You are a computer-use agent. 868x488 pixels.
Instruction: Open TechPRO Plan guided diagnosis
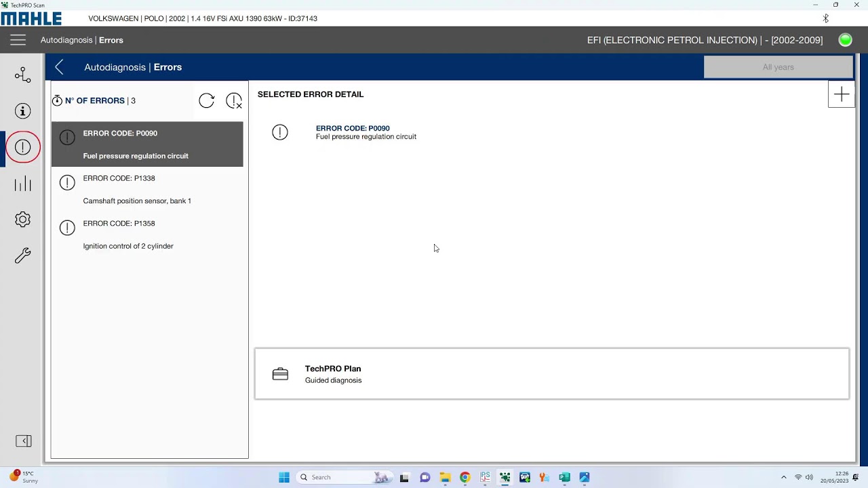click(552, 374)
